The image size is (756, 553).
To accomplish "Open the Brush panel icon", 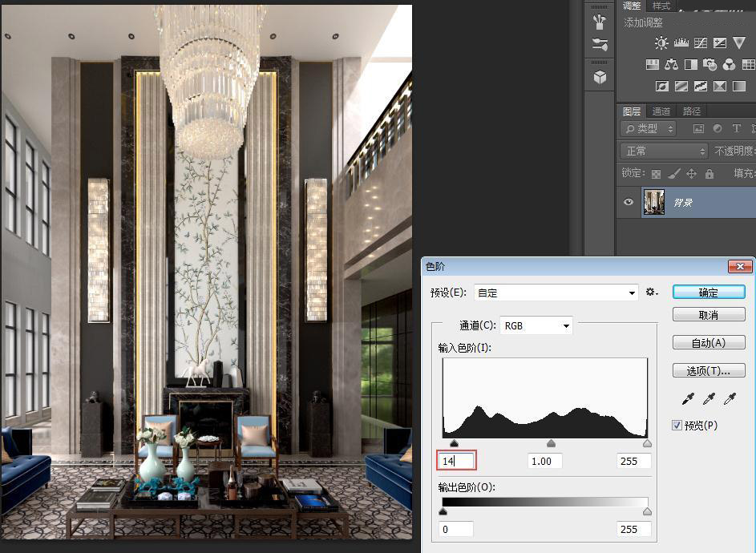I will (x=600, y=22).
